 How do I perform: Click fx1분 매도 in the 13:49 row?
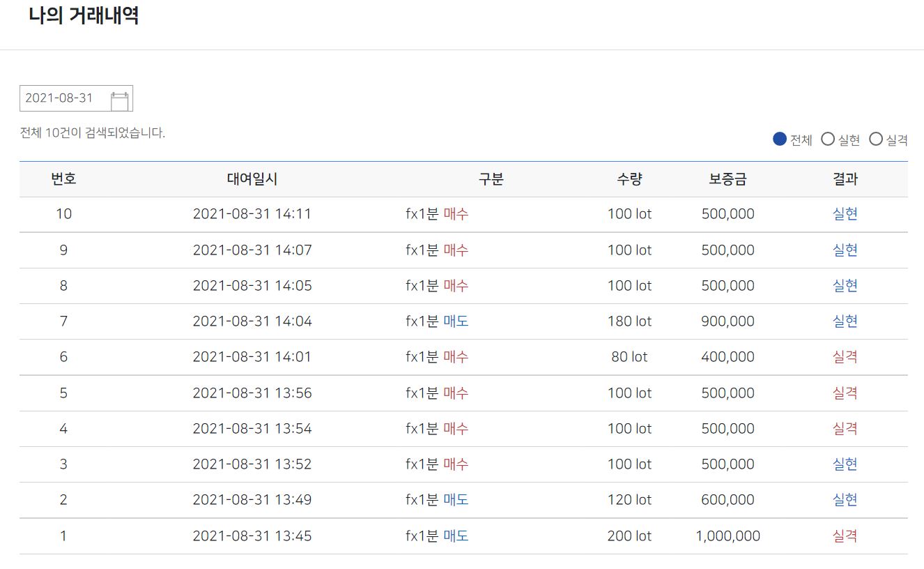[x=437, y=499]
